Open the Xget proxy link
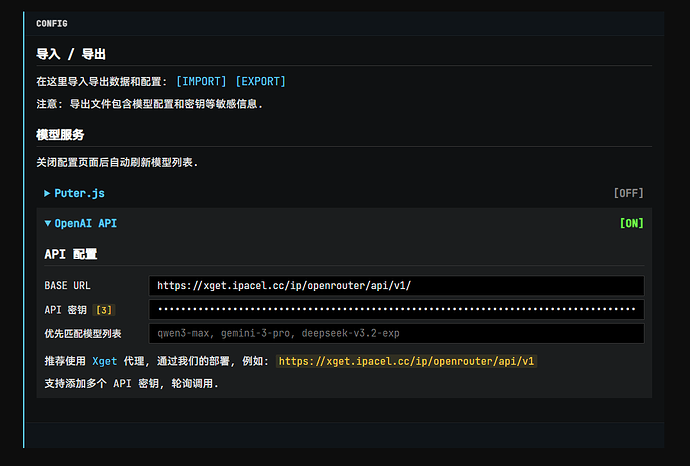 click(104, 361)
